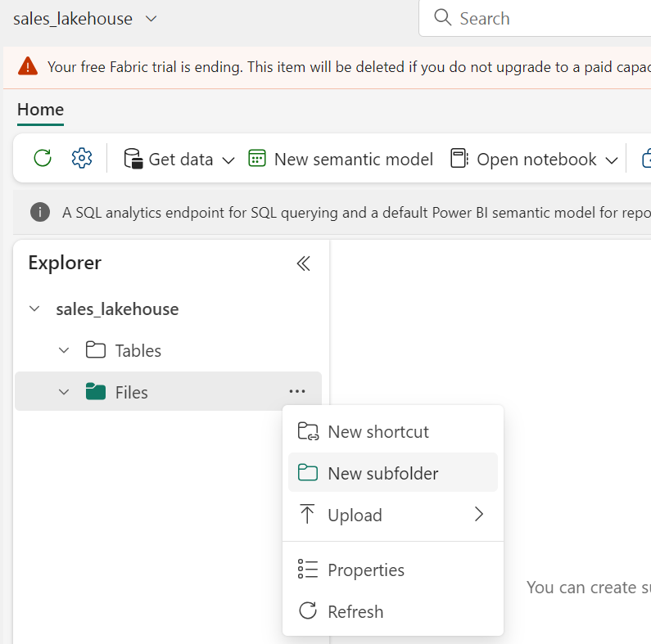Select Properties in the context menu

click(393, 570)
